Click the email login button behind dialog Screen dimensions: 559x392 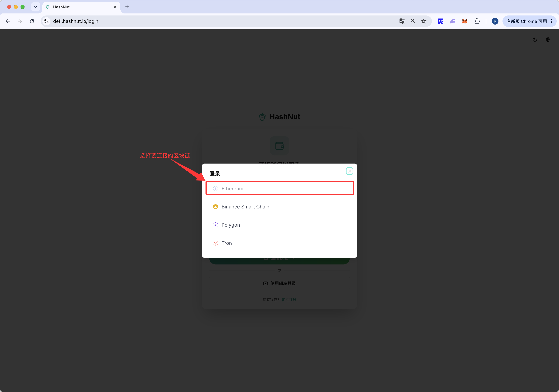tap(279, 283)
